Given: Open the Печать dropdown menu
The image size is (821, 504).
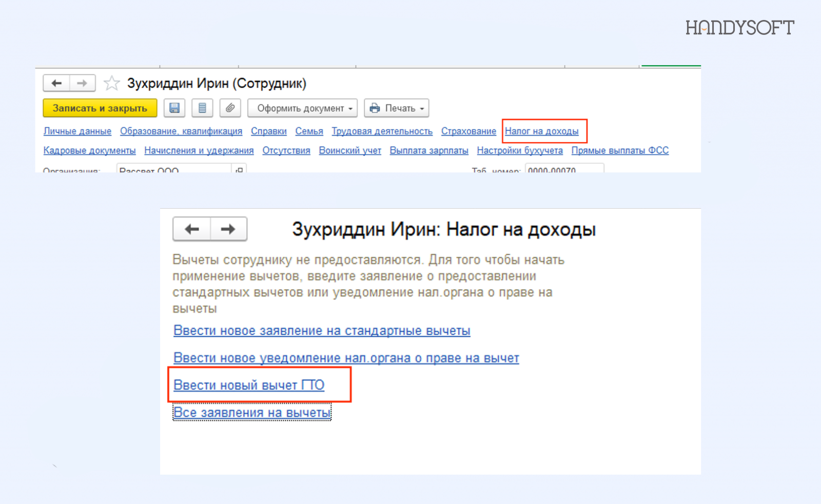Looking at the screenshot, I should click(397, 108).
